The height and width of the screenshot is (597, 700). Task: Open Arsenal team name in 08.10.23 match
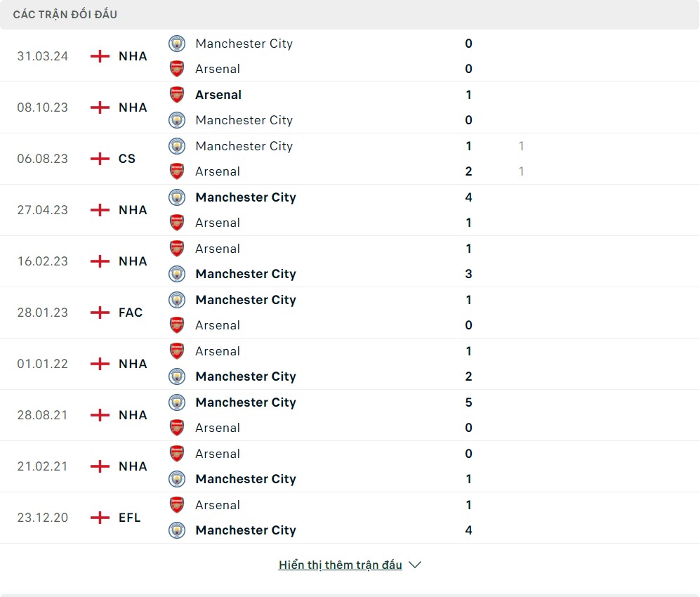[x=218, y=95]
